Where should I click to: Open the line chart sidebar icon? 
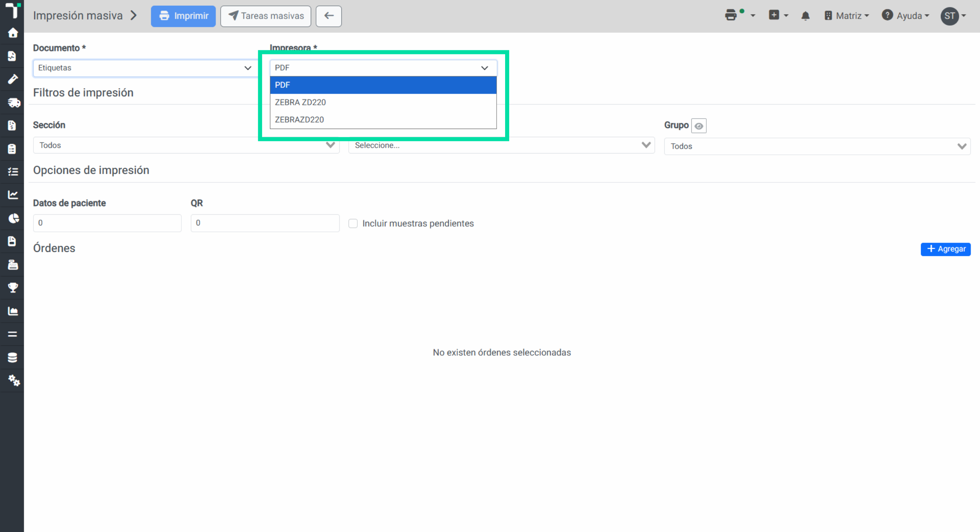[x=13, y=195]
